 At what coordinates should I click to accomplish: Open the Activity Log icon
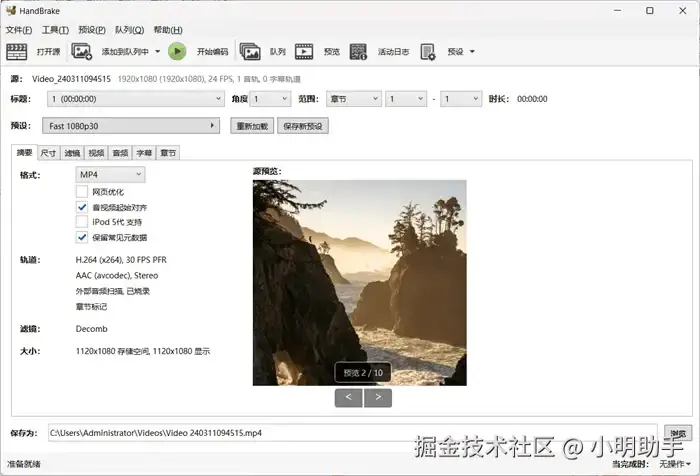tap(358, 52)
